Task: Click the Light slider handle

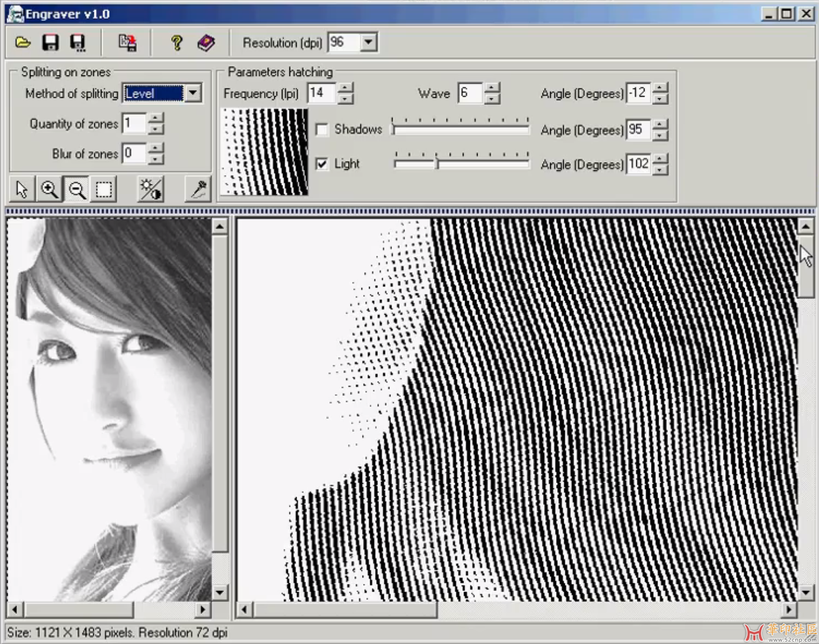Action: pos(437,164)
